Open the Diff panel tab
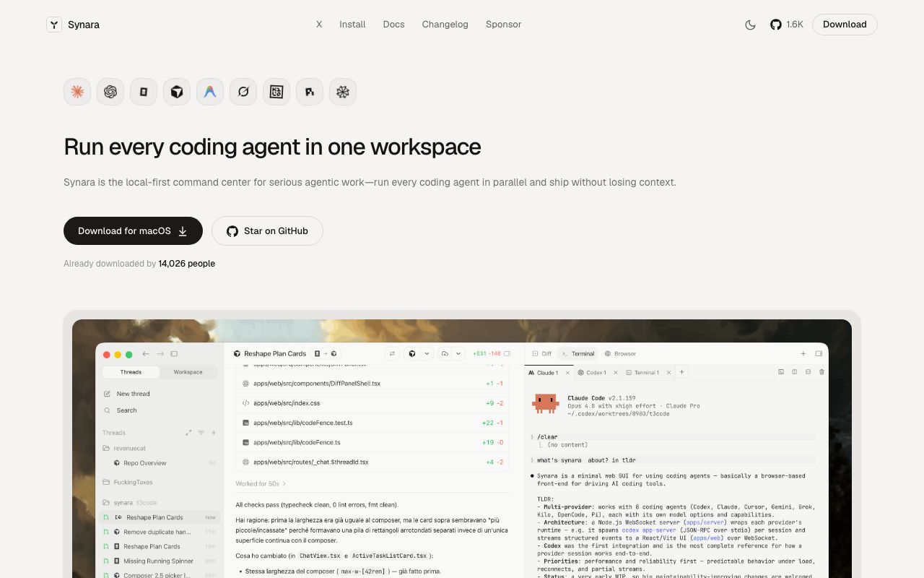 click(542, 353)
